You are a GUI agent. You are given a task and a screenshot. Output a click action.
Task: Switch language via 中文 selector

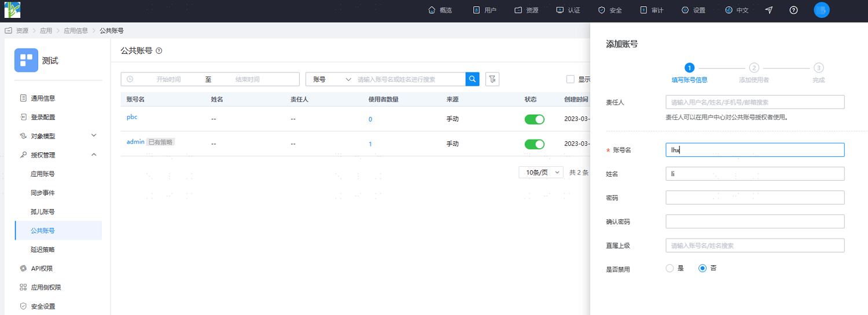click(x=736, y=10)
